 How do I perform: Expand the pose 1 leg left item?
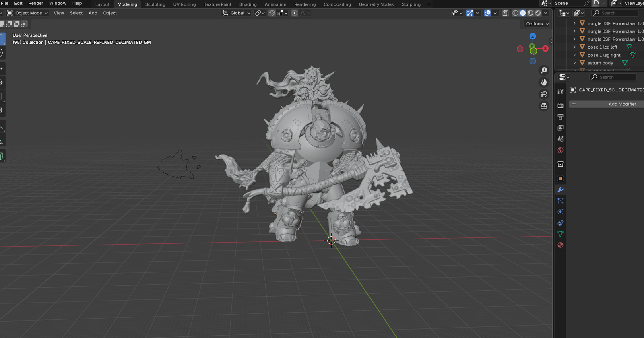[x=574, y=47]
